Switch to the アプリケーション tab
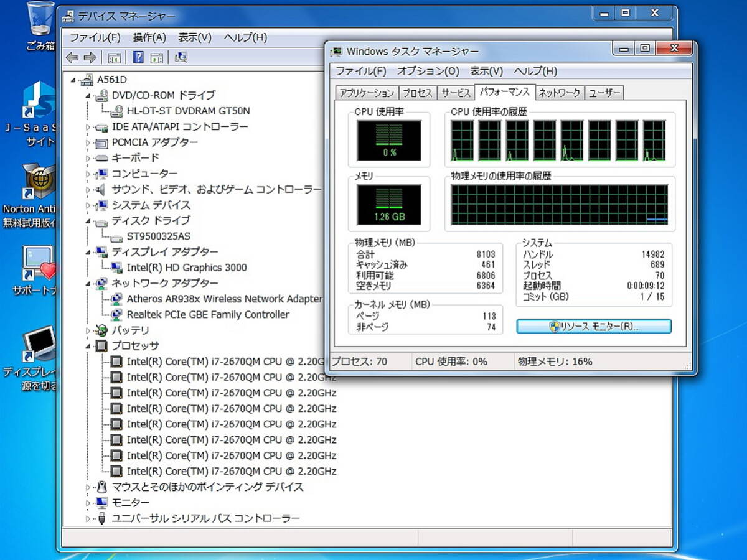The width and height of the screenshot is (747, 560). tap(366, 93)
